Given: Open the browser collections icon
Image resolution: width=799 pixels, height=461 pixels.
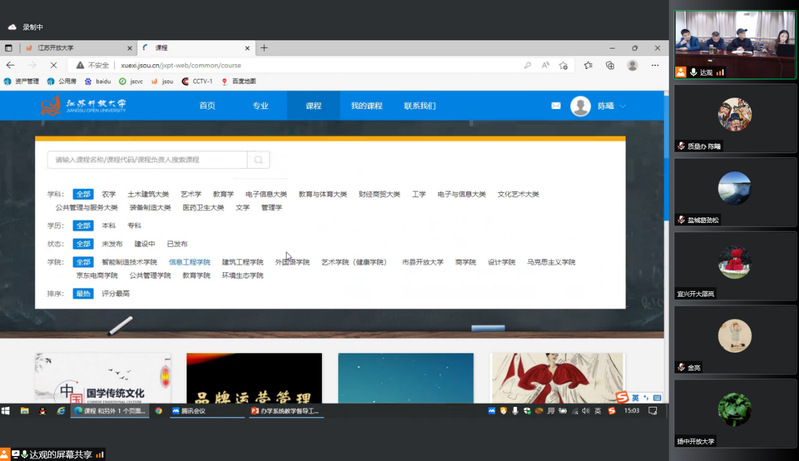Looking at the screenshot, I should 610,65.
